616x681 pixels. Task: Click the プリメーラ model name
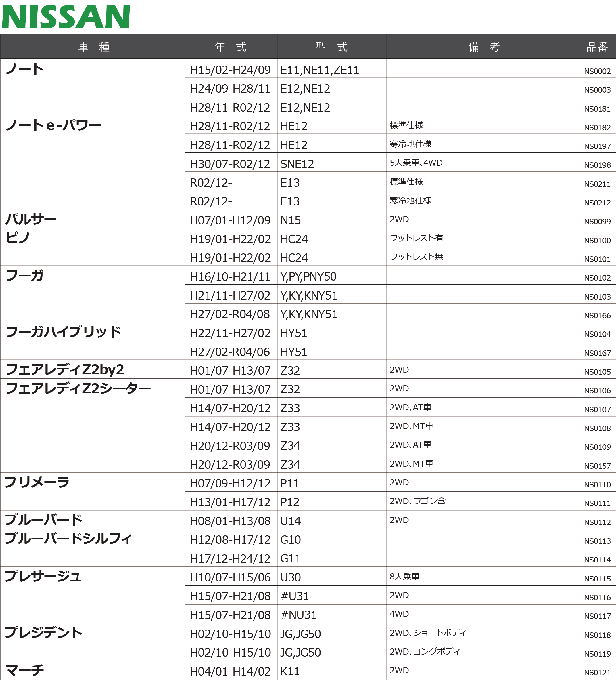[x=37, y=482]
